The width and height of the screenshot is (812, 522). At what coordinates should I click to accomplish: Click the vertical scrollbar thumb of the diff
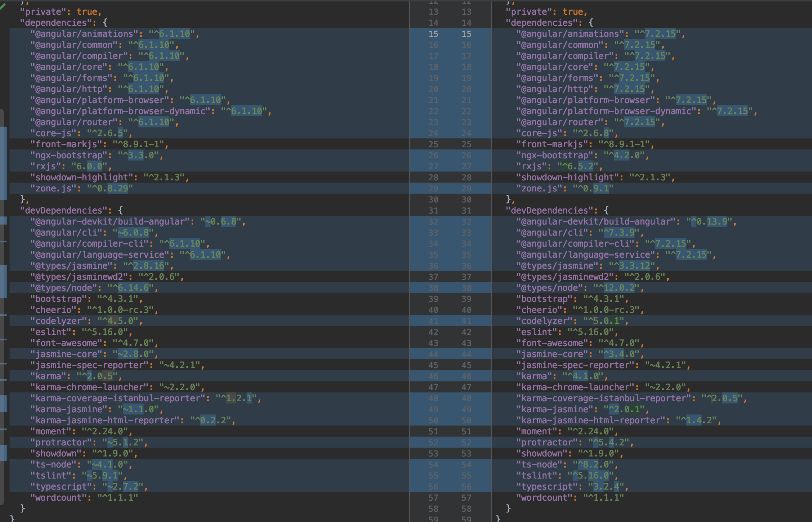pyautogui.click(x=2, y=307)
